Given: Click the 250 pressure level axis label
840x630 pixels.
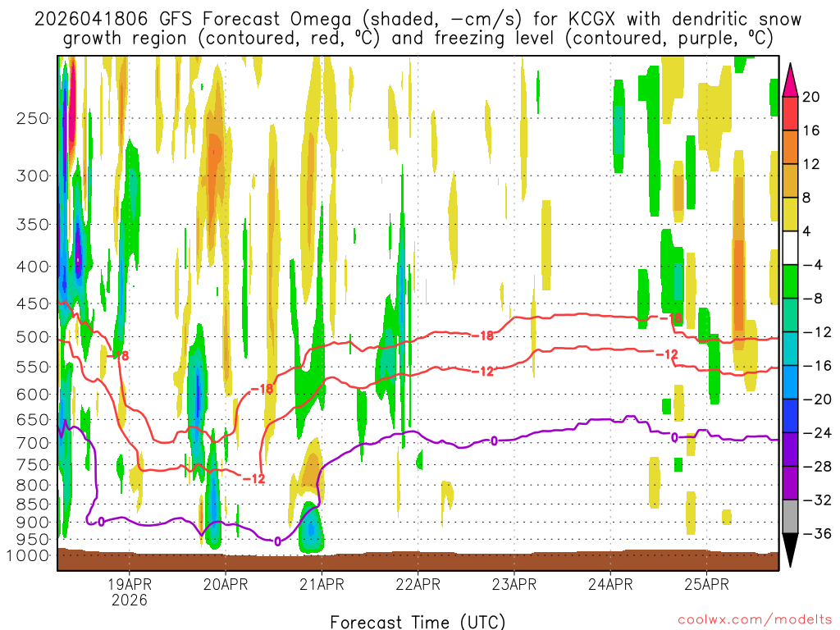Looking at the screenshot, I should click(33, 118).
